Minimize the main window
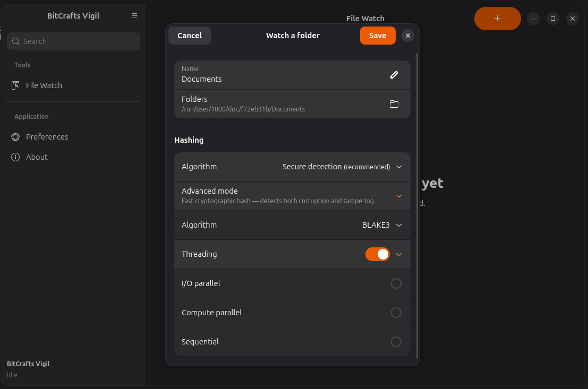Image resolution: width=588 pixels, height=389 pixels. point(533,19)
